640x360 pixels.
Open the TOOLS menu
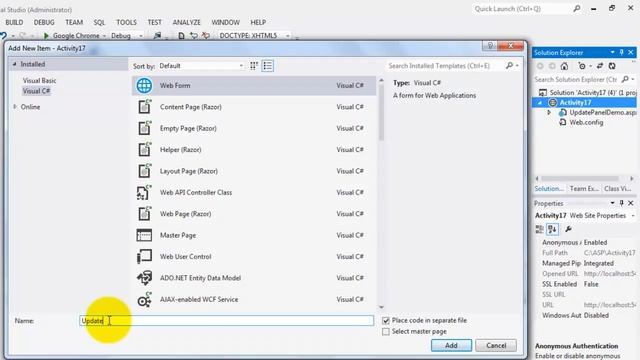pyautogui.click(x=126, y=22)
